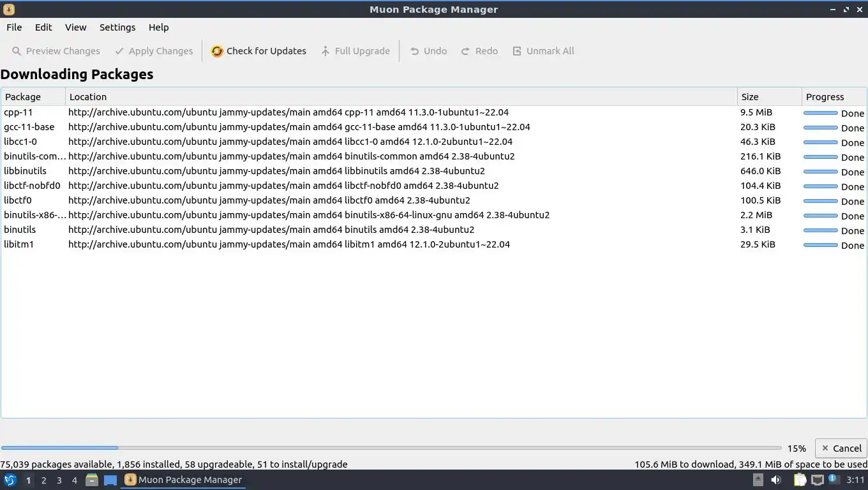Viewport: 868px width, 490px height.
Task: Select the libbinutils package name
Action: pos(25,171)
